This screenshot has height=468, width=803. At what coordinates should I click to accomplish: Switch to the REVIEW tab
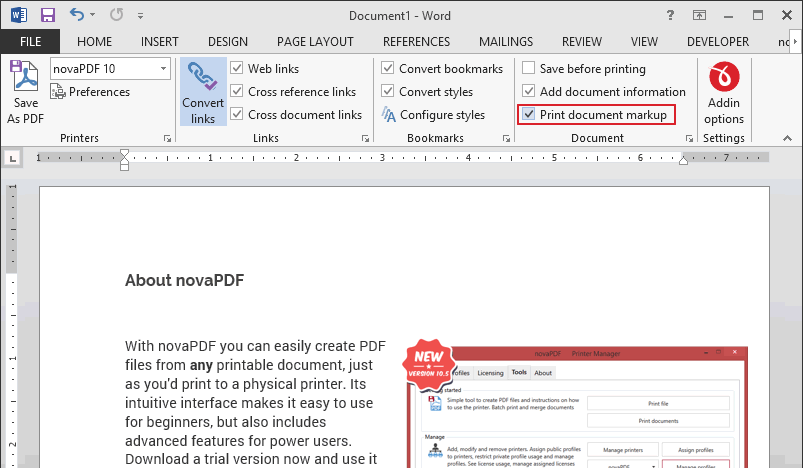coord(582,41)
